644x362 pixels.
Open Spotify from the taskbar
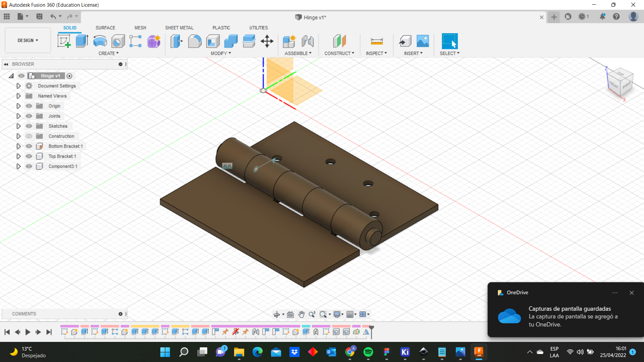tap(368, 352)
